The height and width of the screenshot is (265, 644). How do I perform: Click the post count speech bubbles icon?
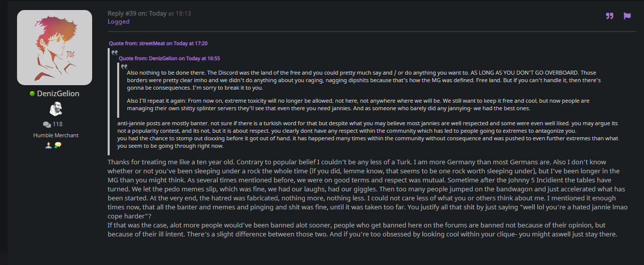pos(47,124)
